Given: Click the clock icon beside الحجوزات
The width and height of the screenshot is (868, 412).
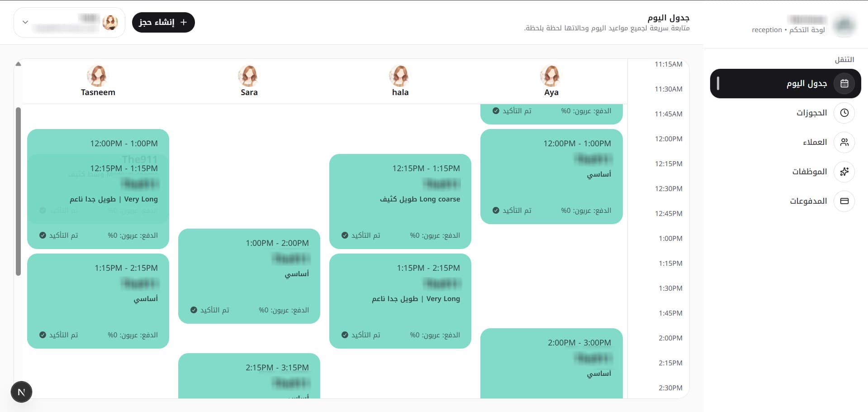Looking at the screenshot, I should (844, 113).
